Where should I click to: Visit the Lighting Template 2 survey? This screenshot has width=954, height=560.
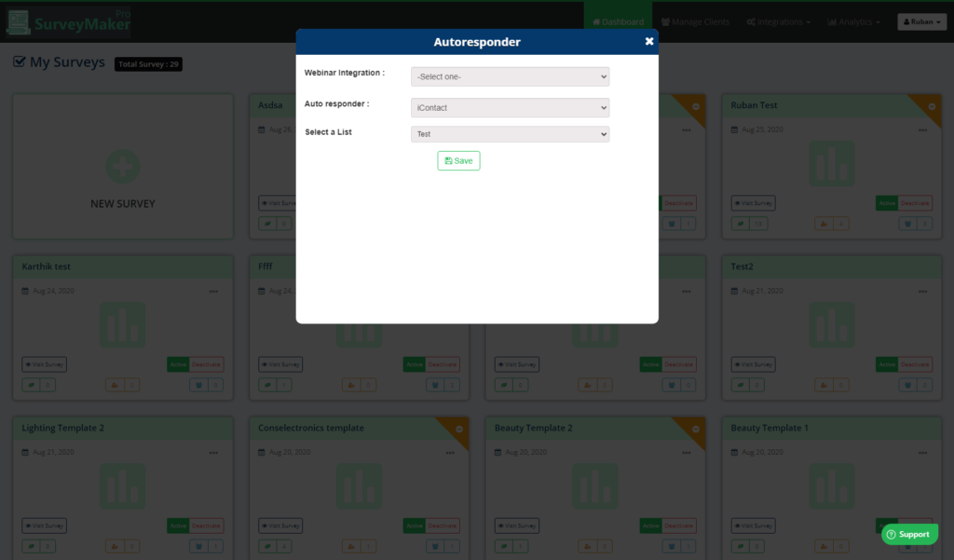[45, 526]
